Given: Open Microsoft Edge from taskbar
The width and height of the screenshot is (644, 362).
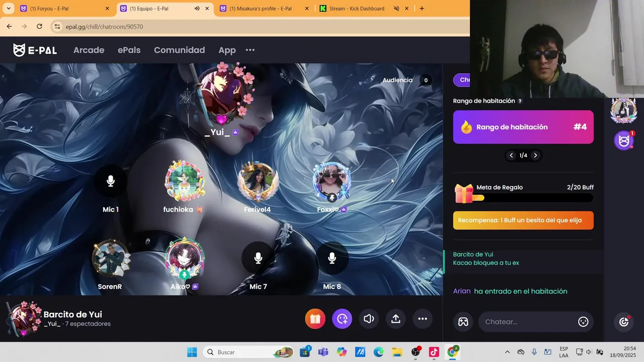Looking at the screenshot, I should click(378, 352).
